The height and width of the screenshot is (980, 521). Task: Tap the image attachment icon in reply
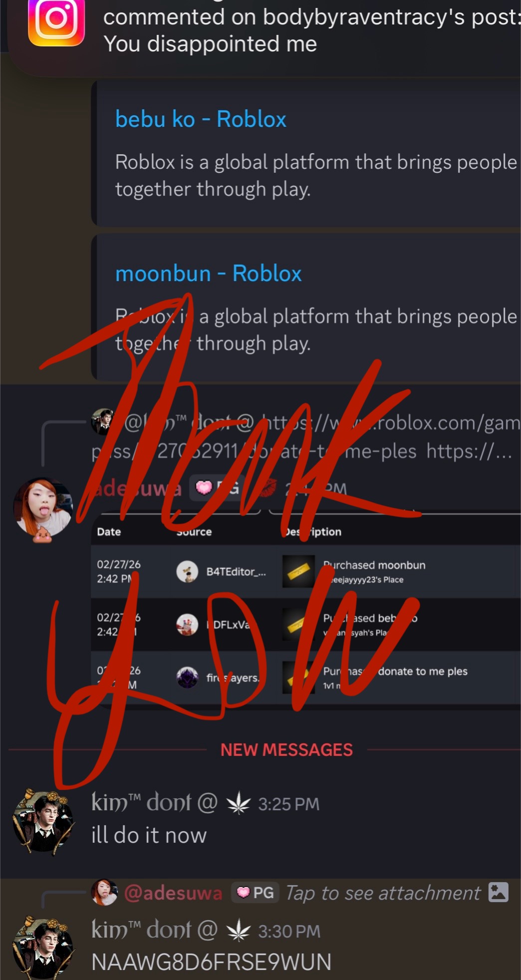[498, 892]
